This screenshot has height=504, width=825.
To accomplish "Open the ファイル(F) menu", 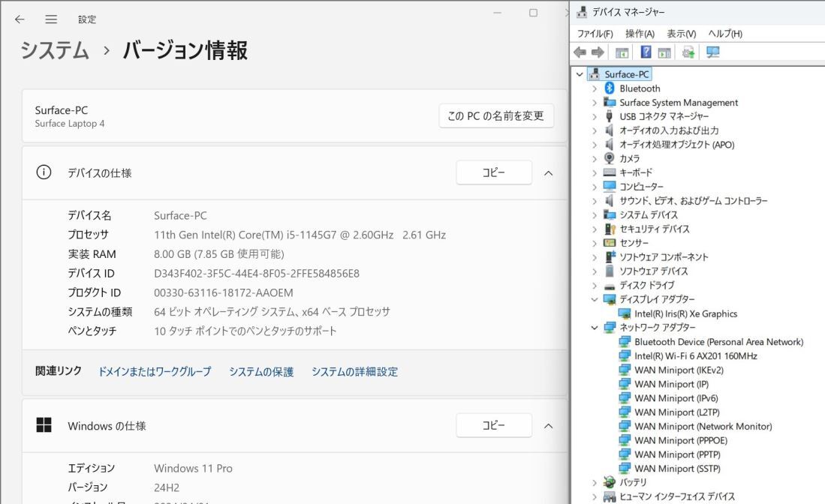I will (x=595, y=34).
